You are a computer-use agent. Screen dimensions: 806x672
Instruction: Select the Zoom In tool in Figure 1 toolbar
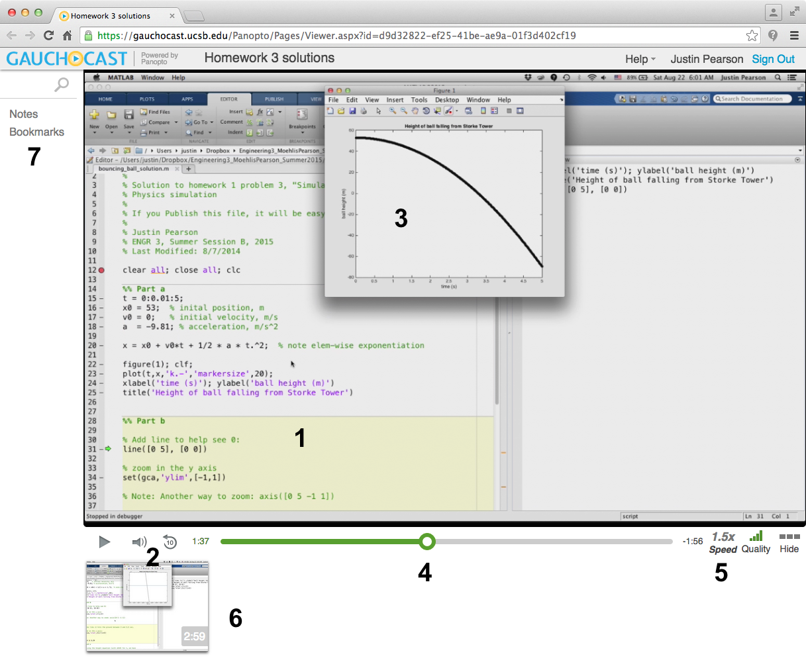coord(392,111)
